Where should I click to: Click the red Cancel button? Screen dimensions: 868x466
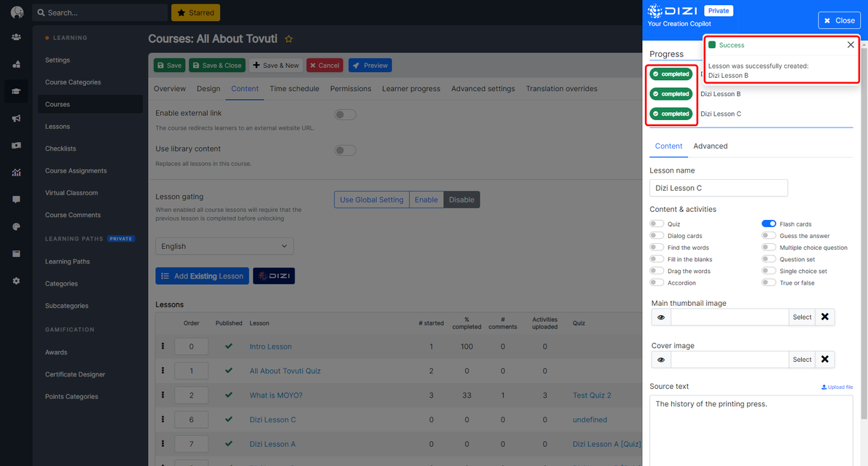[325, 66]
